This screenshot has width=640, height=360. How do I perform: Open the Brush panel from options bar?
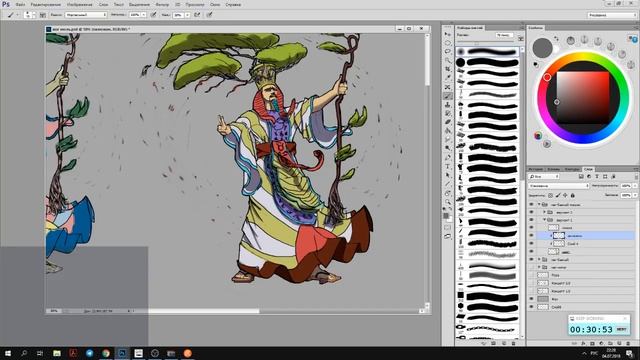pos(43,15)
